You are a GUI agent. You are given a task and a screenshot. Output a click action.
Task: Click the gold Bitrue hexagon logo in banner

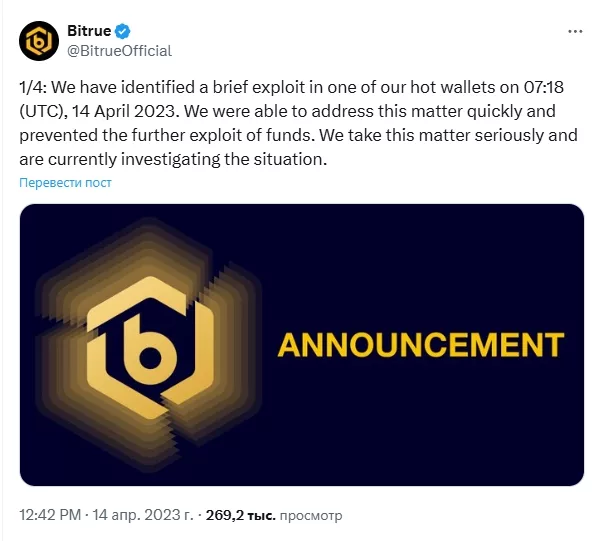click(x=150, y=346)
